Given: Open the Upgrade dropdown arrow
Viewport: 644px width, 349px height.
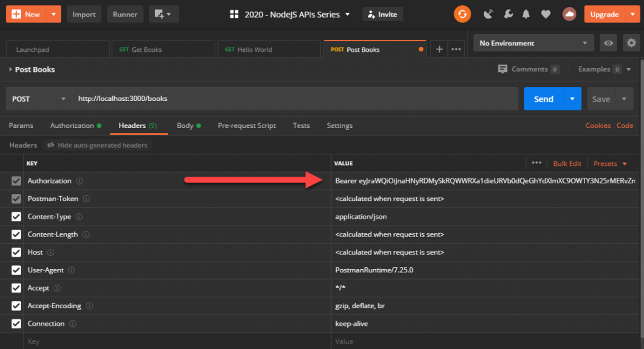Looking at the screenshot, I should click(632, 15).
